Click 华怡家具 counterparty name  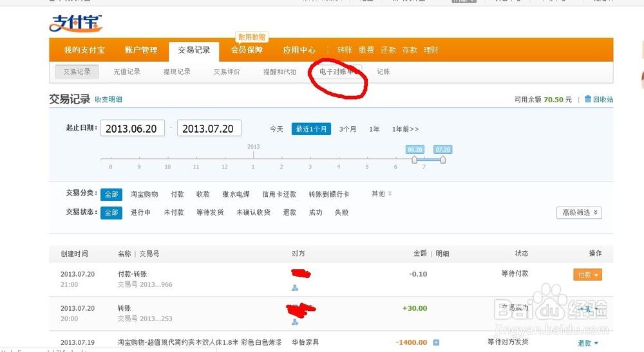(x=305, y=342)
